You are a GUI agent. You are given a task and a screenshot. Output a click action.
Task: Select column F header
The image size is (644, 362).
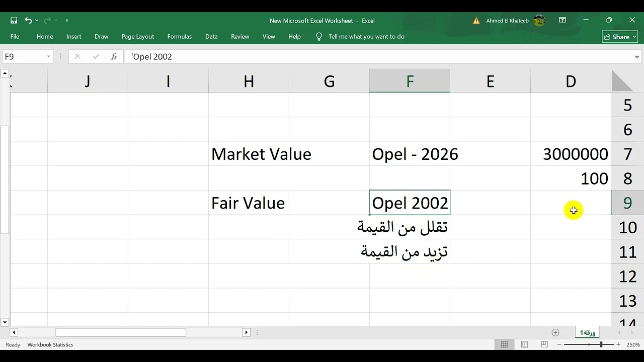coord(410,81)
